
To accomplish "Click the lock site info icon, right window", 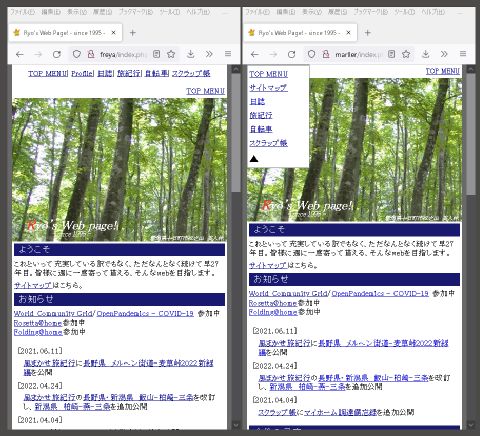I will 326,54.
